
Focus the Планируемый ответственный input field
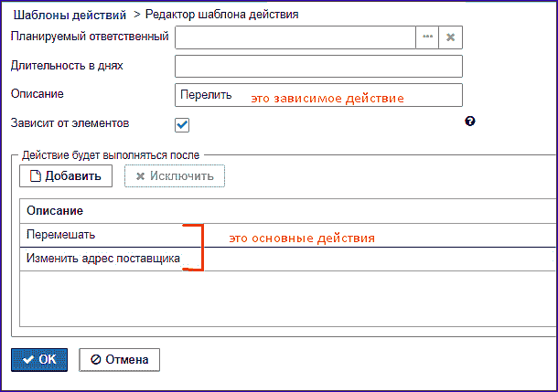click(x=295, y=37)
